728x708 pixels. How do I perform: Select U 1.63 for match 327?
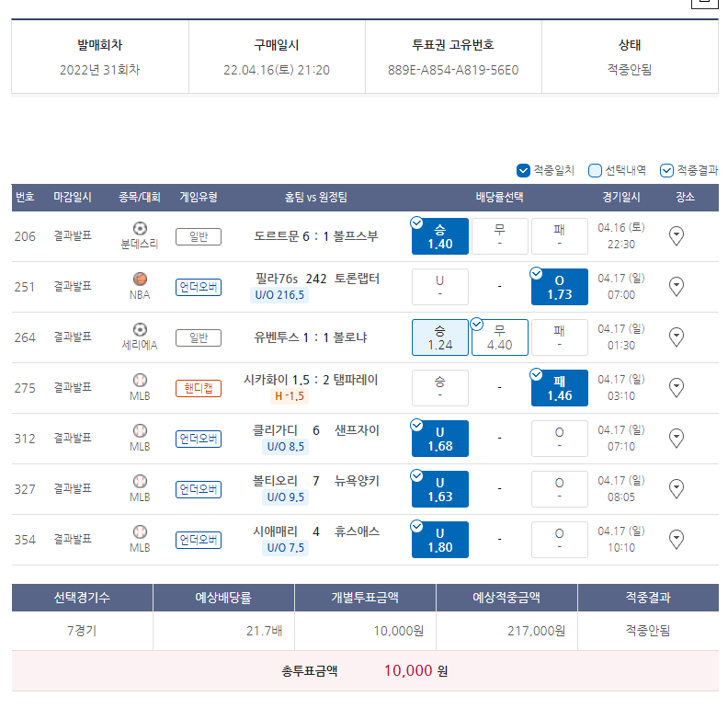(439, 490)
